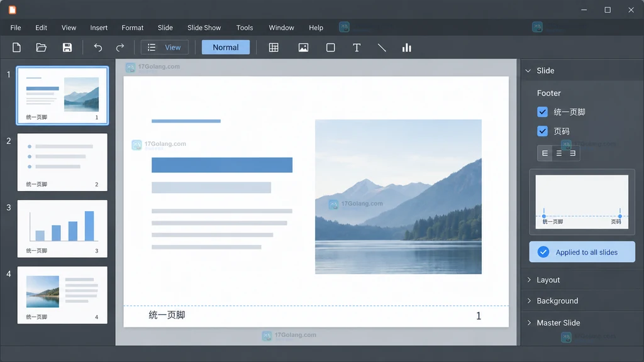Open the Slide Show menu

click(204, 28)
